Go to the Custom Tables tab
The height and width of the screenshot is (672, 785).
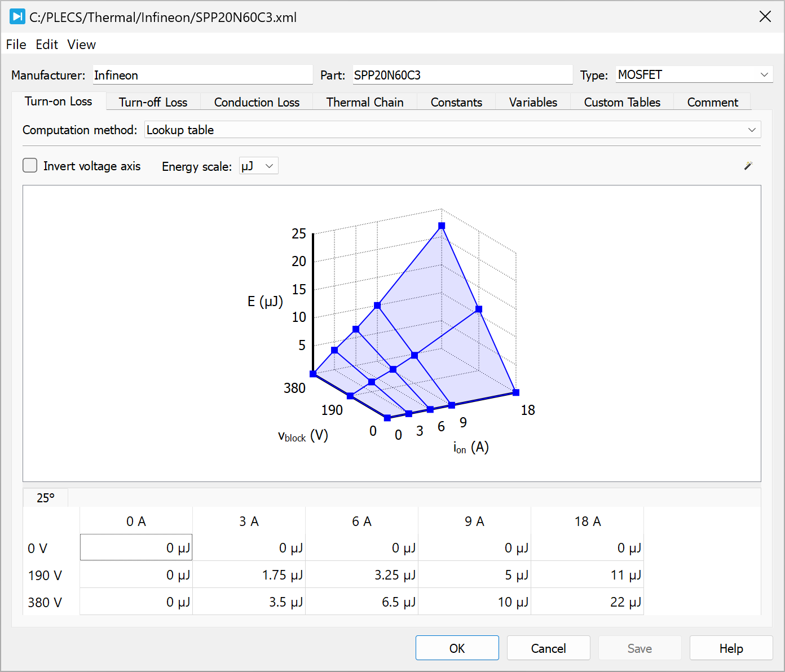click(x=622, y=102)
